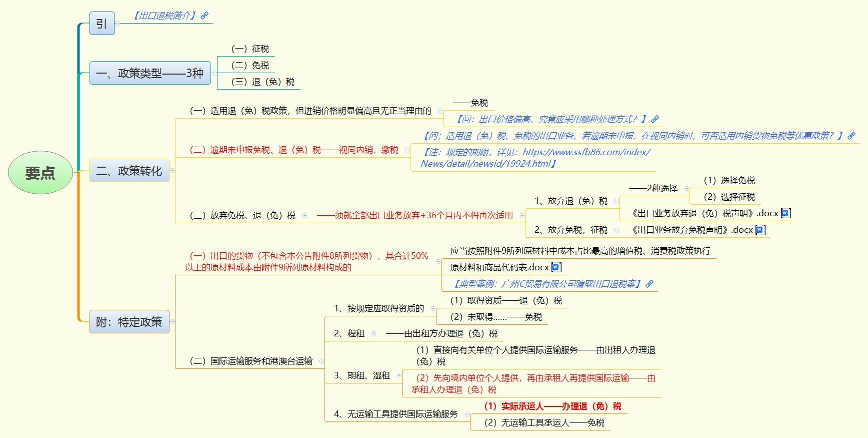This screenshot has height=438, width=868.
Task: Select （1）取得资质——退（免）税 node
Action: (x=505, y=300)
